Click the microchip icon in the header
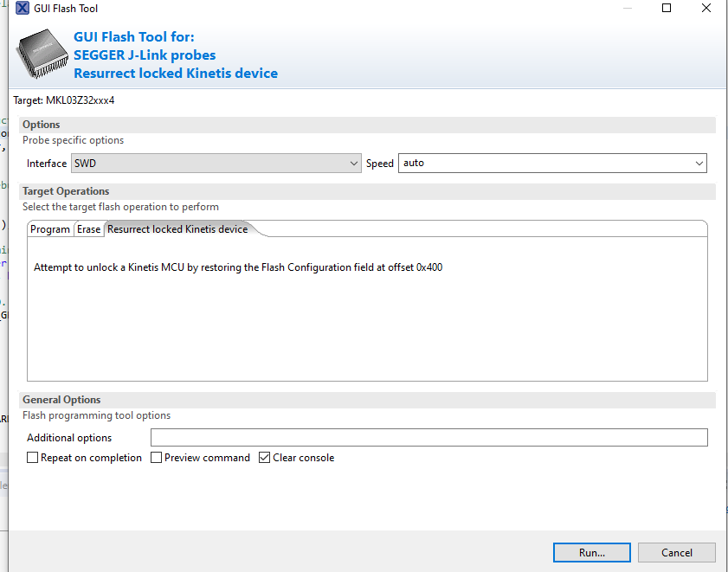Viewport: 728px width, 572px height. (x=43, y=55)
